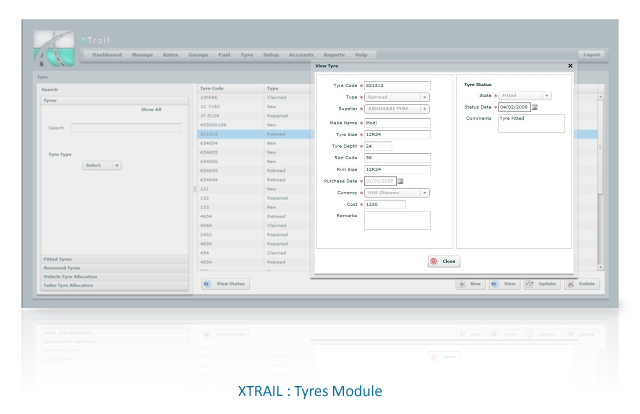Select tyre row 654655
Viewport: 640px width, 414px height.
coord(254,152)
